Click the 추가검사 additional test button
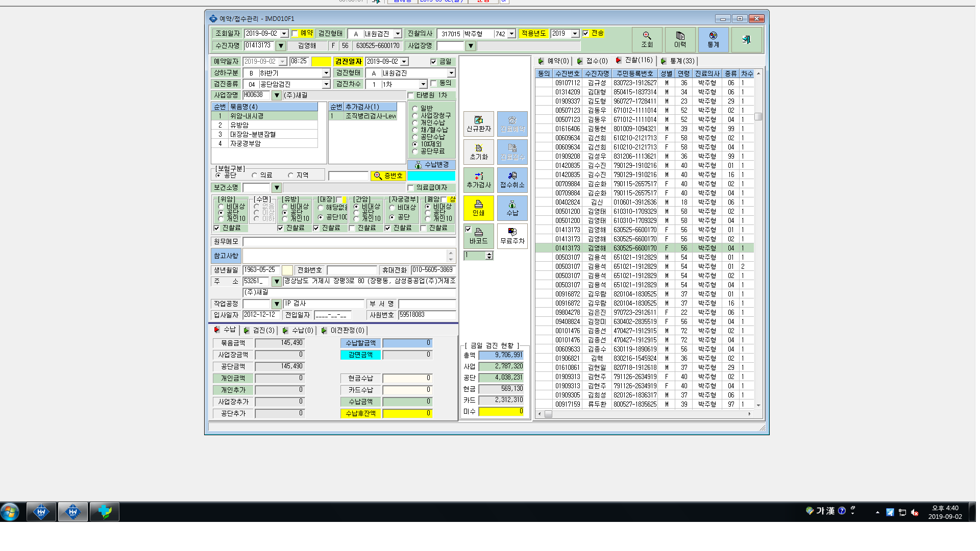This screenshot has width=980, height=551. (x=479, y=180)
